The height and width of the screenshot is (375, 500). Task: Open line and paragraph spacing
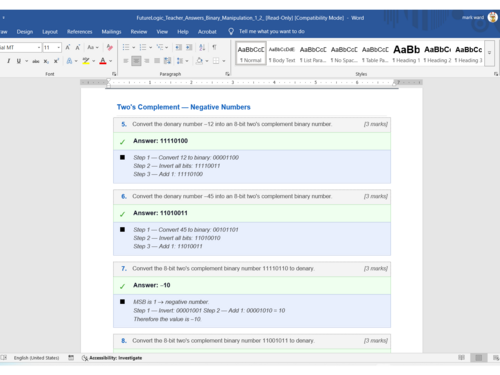182,61
